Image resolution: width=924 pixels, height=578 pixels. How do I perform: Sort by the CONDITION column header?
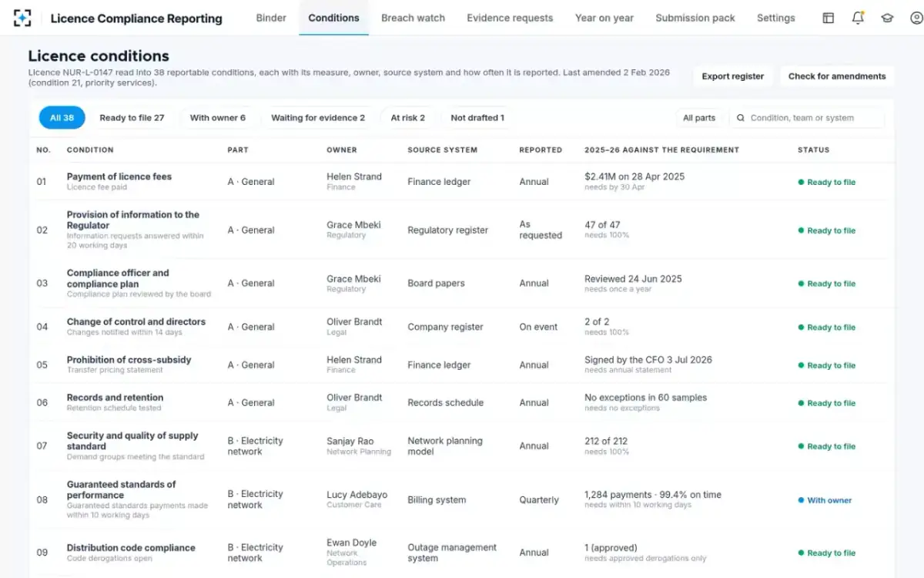90,150
